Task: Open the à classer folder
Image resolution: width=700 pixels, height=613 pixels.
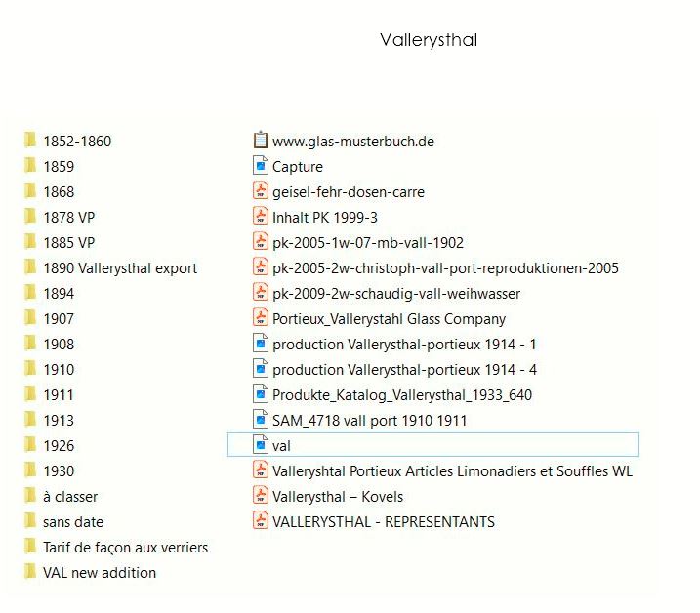Action: point(70,496)
